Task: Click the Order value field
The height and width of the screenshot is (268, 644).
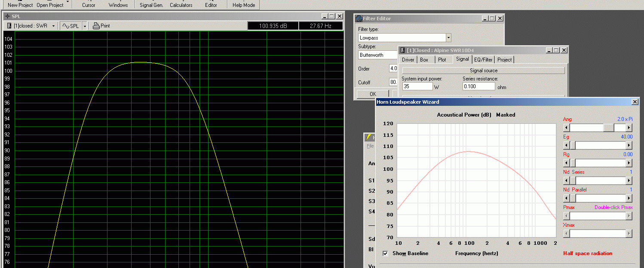Action: [x=394, y=68]
